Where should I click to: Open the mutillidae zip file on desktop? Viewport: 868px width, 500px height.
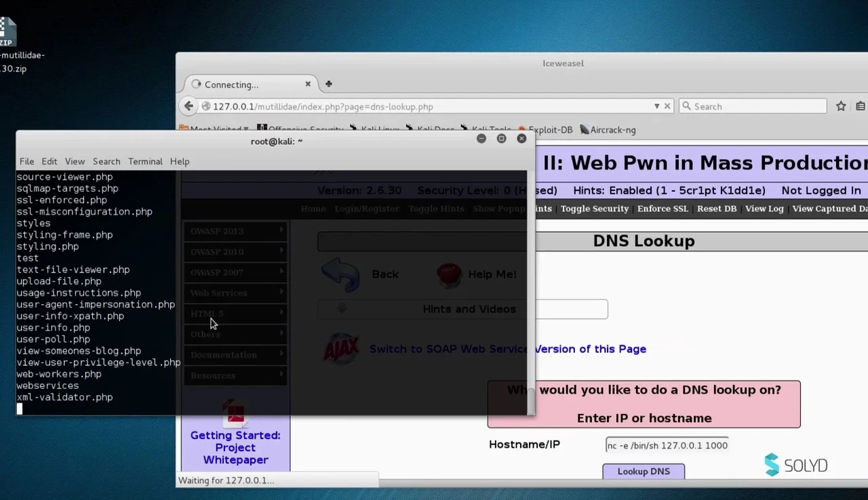point(8,33)
